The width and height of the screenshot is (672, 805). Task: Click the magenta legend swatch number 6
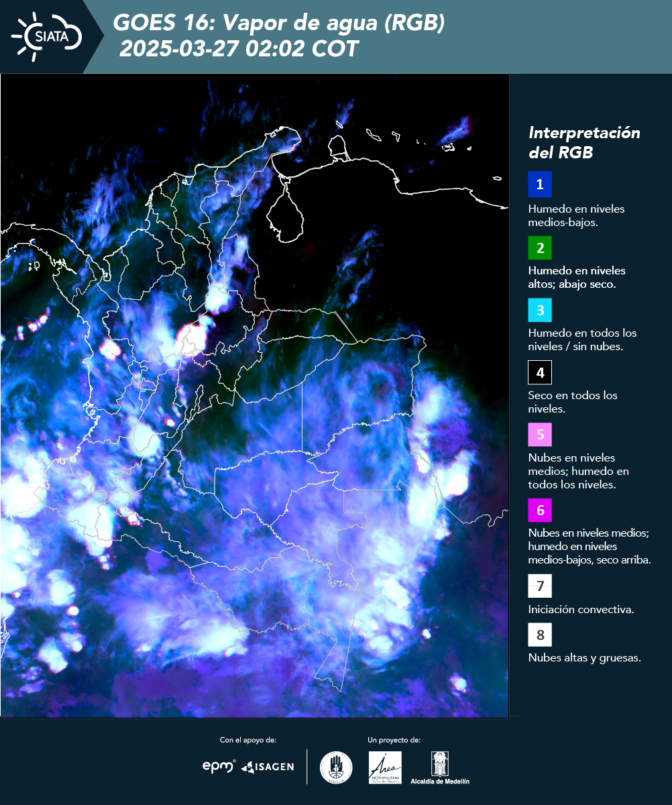point(540,511)
